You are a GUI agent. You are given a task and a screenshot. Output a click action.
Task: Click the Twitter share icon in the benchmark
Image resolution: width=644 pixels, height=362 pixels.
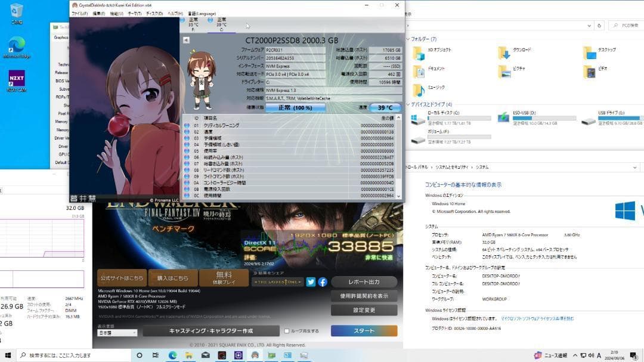tap(311, 281)
